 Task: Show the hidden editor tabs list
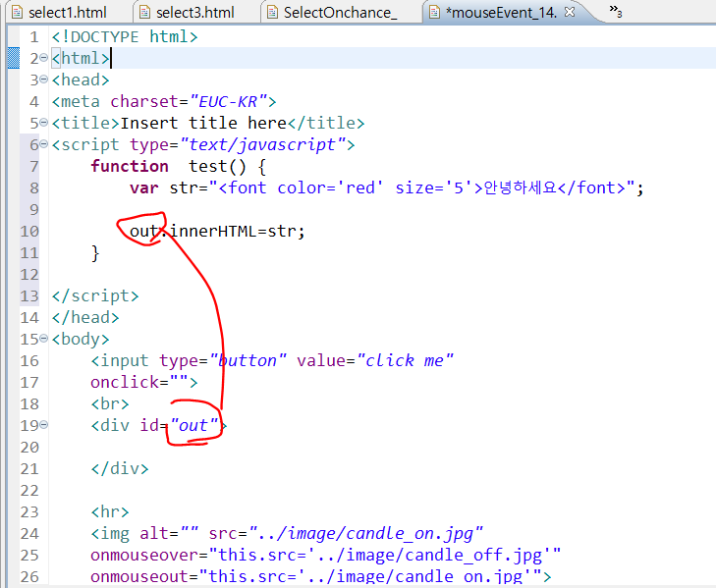point(616,11)
